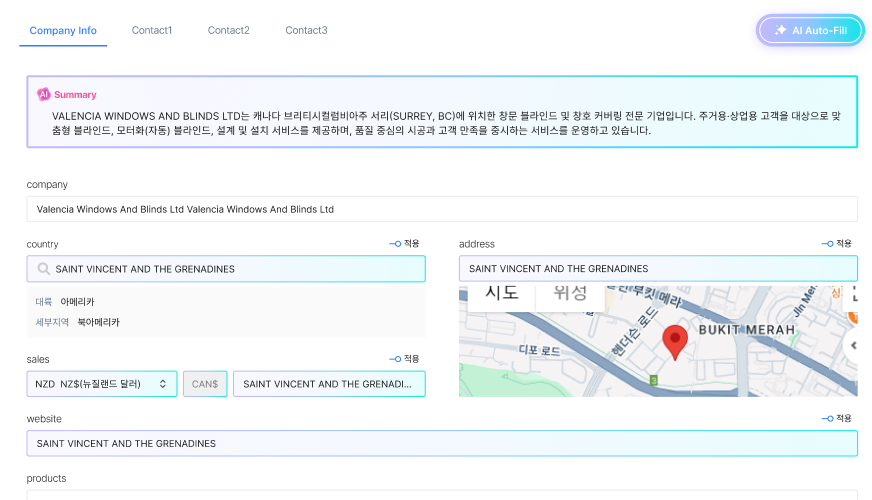Select the Company Info tab
Viewport: 872px width, 500px height.
[63, 31]
